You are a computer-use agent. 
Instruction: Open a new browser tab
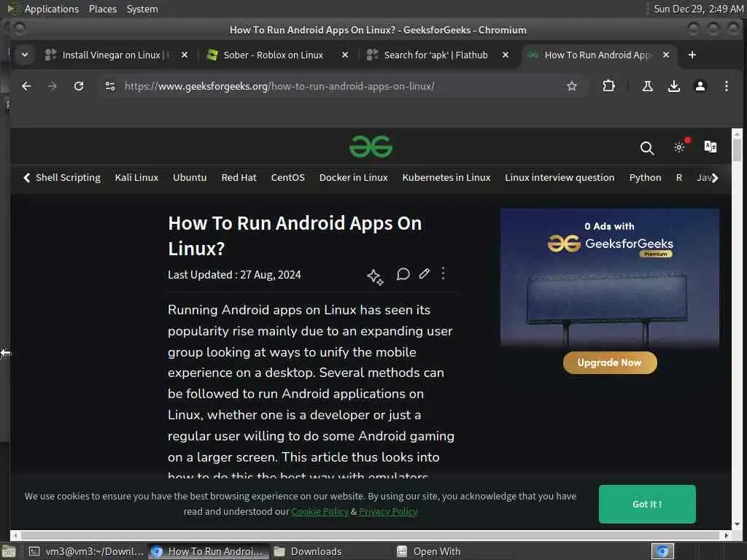[692, 55]
